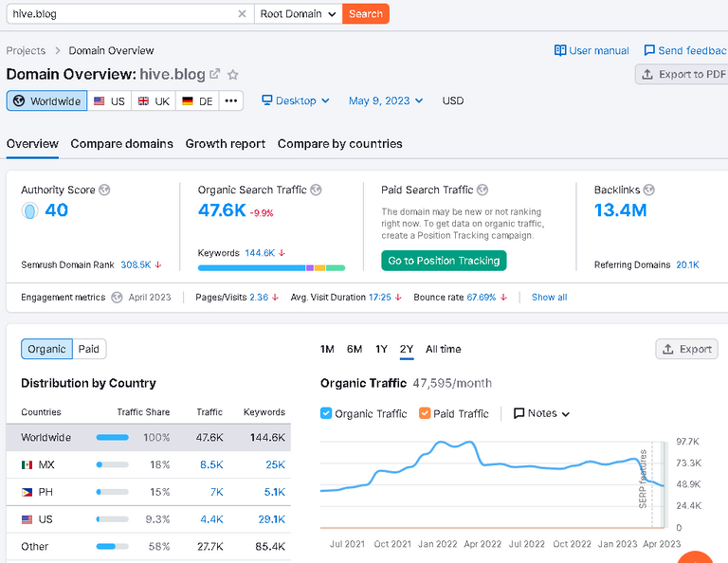Select 1M time range
728x563 pixels.
[327, 349]
